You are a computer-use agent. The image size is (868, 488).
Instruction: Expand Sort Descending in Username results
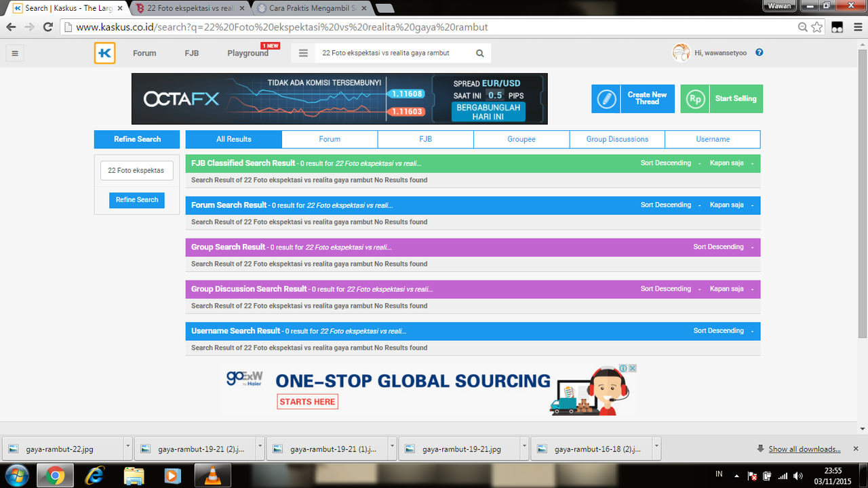(723, 331)
